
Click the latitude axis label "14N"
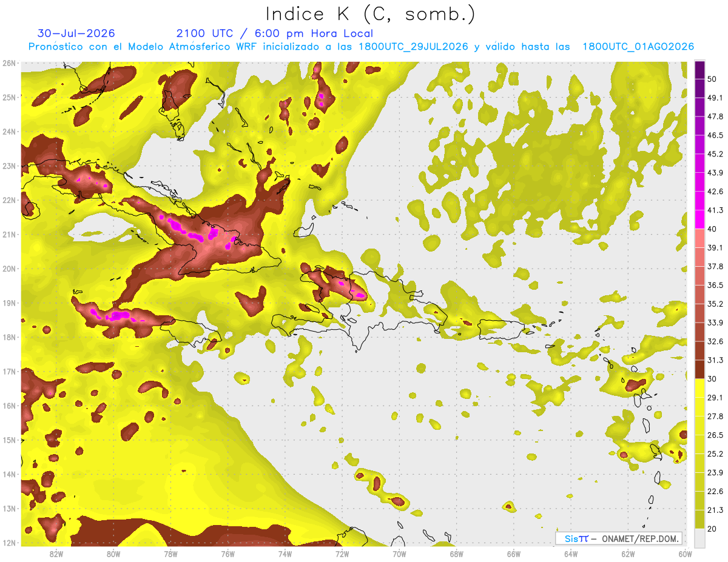pos(8,474)
